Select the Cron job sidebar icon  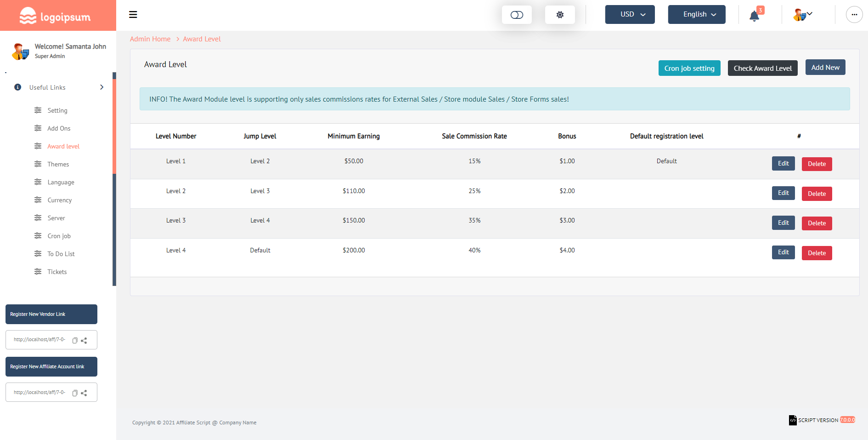(38, 235)
